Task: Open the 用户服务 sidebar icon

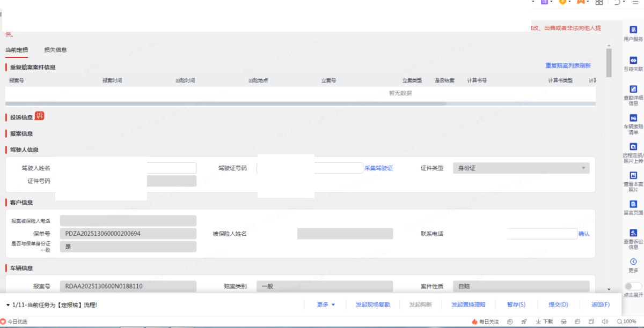Action: pyautogui.click(x=633, y=30)
